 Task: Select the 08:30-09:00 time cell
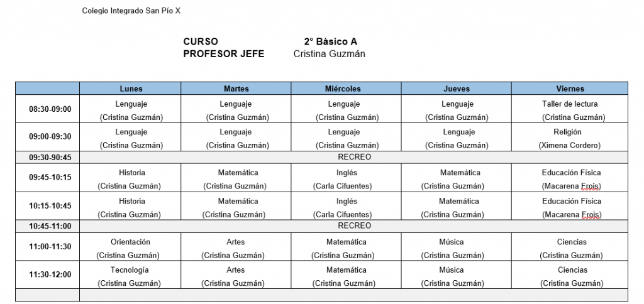coord(48,109)
